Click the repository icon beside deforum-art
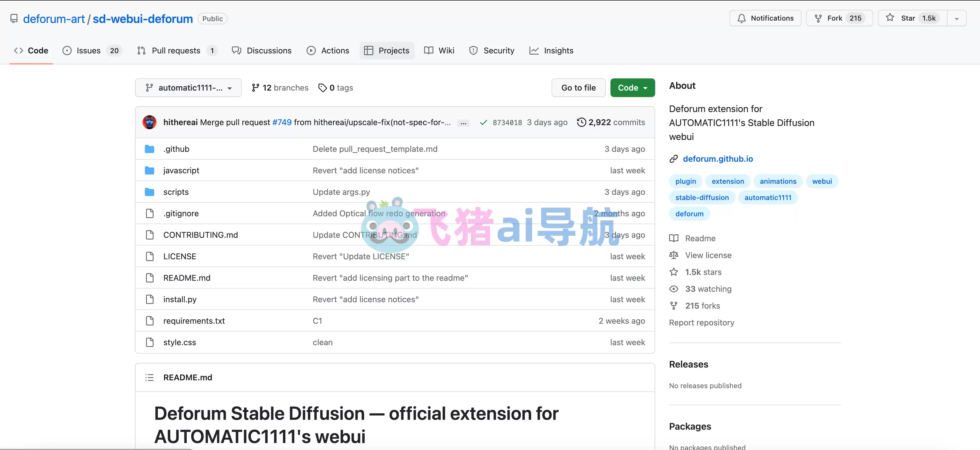This screenshot has width=980, height=450. click(14, 19)
